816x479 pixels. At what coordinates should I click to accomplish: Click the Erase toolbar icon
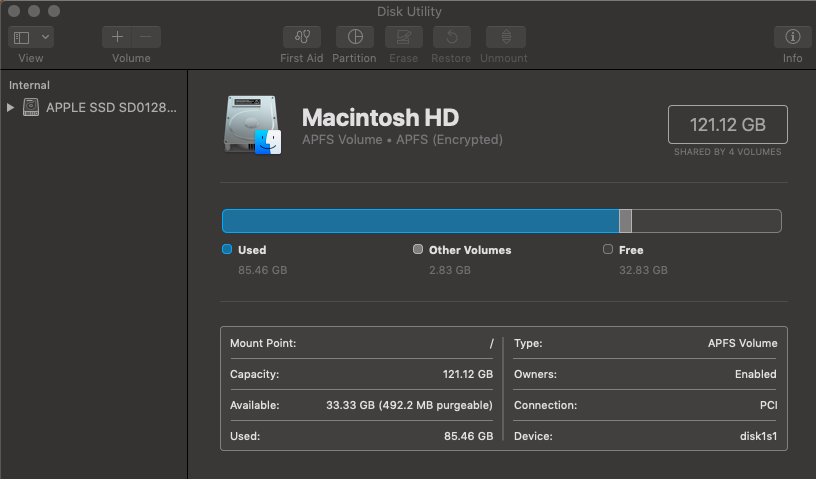pyautogui.click(x=403, y=37)
